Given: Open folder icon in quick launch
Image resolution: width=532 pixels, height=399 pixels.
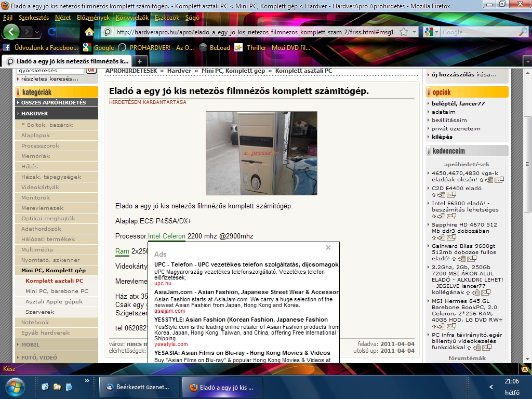Looking at the screenshot, I should point(57,387).
